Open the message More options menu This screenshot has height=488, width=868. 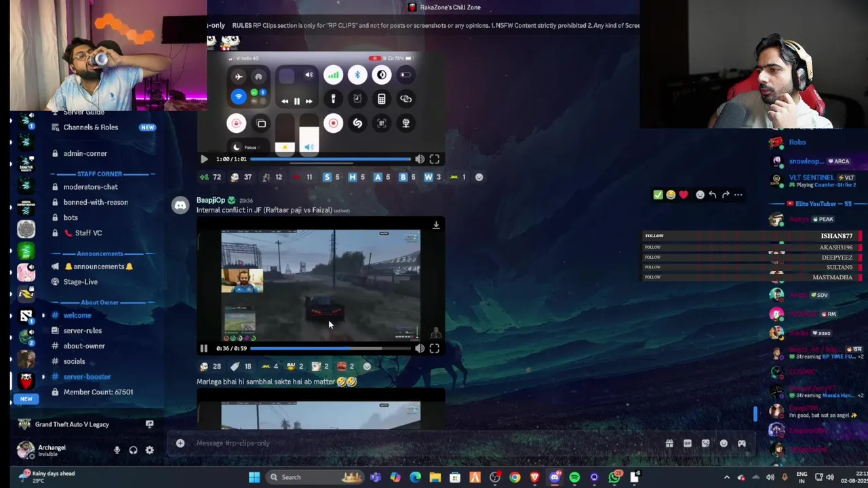(x=738, y=195)
